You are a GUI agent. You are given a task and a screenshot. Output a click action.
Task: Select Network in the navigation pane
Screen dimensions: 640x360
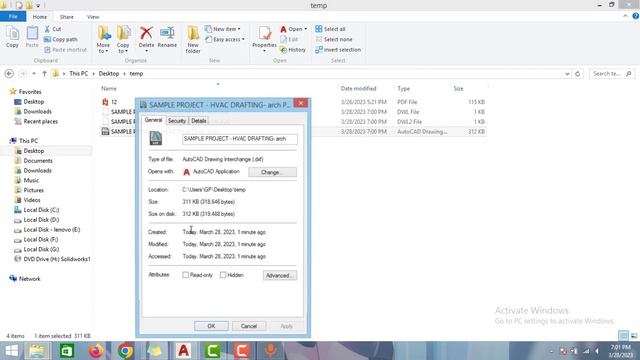(29, 279)
